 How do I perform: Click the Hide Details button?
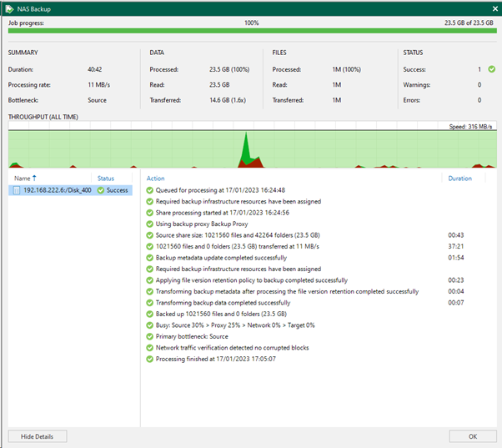tap(38, 436)
